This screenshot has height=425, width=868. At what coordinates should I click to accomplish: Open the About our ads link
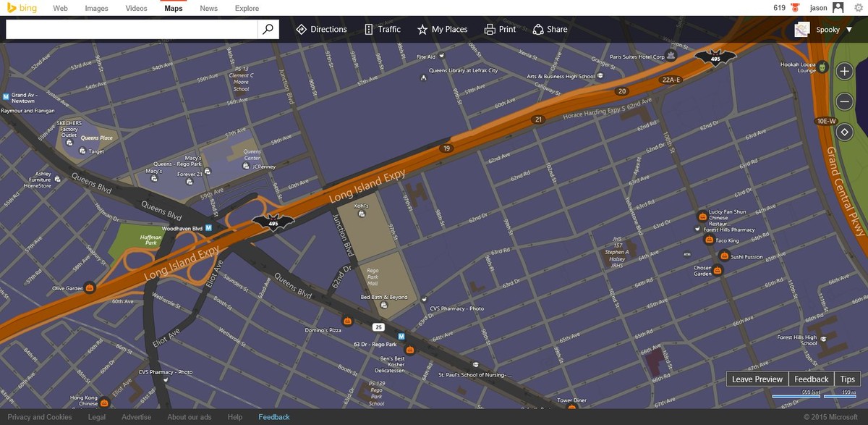coord(190,417)
